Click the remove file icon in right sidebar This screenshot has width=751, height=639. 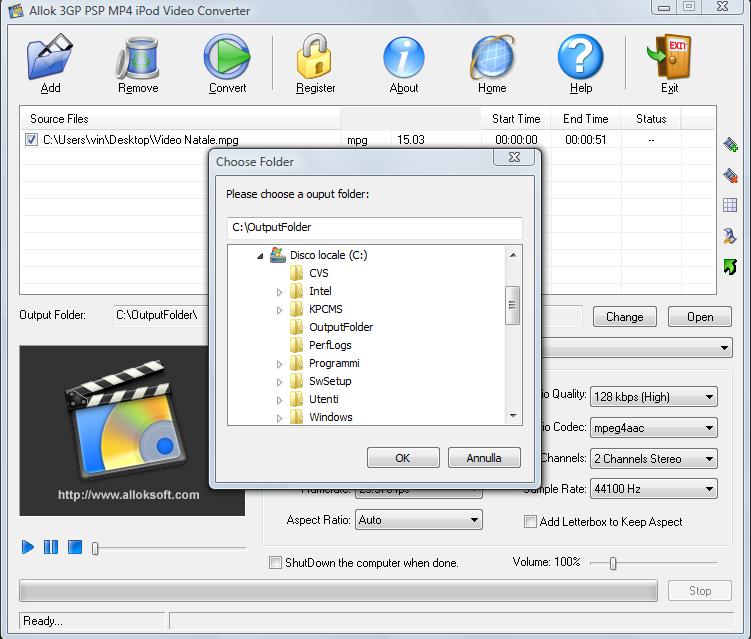coord(730,175)
